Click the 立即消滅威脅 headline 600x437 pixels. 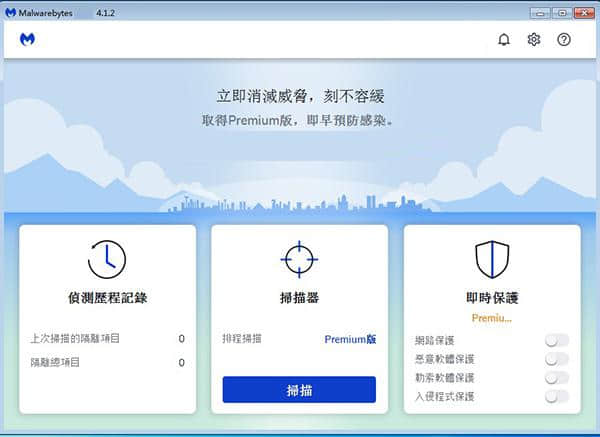[300, 96]
